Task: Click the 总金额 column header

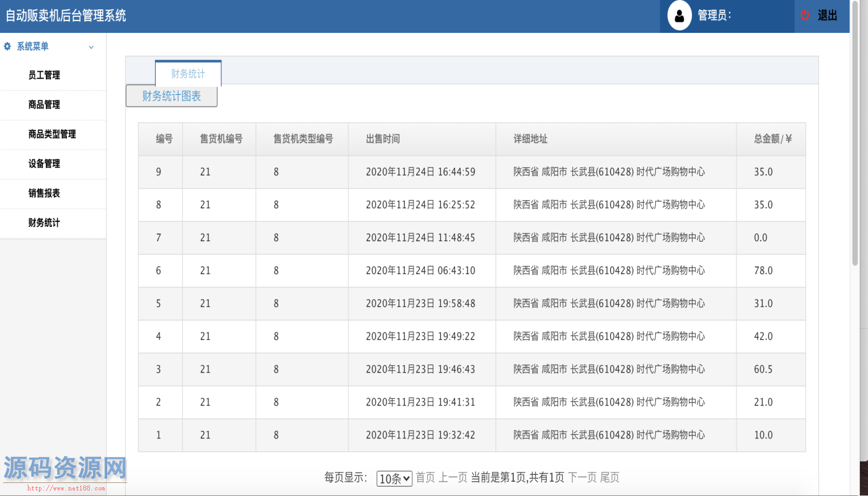Action: 773,139
